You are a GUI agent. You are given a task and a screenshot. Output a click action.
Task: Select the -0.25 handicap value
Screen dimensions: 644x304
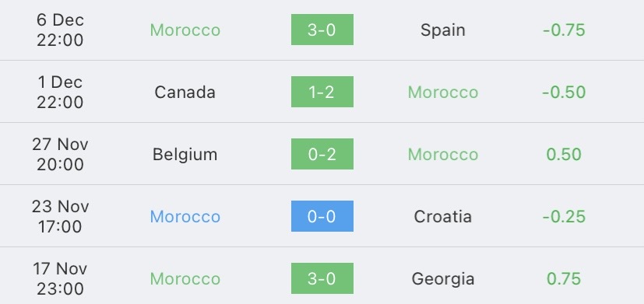click(564, 217)
